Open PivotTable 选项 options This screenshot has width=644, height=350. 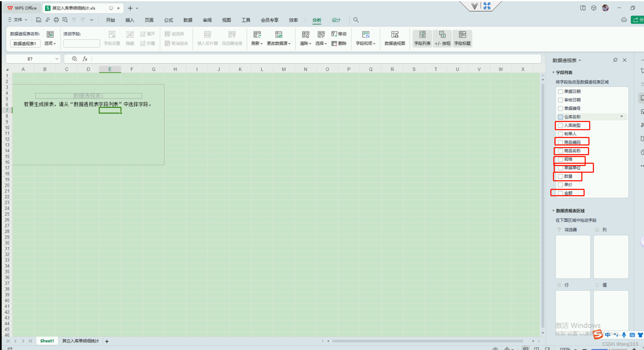coord(50,39)
